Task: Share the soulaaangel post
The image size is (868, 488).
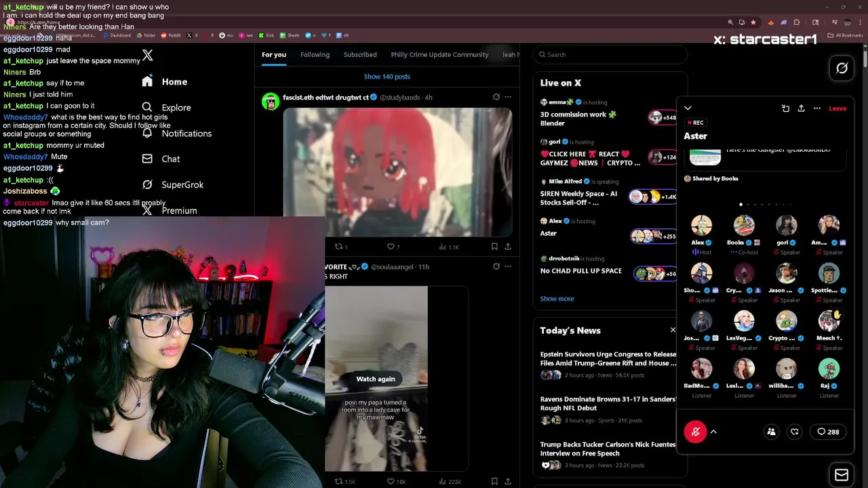Action: 508,481
